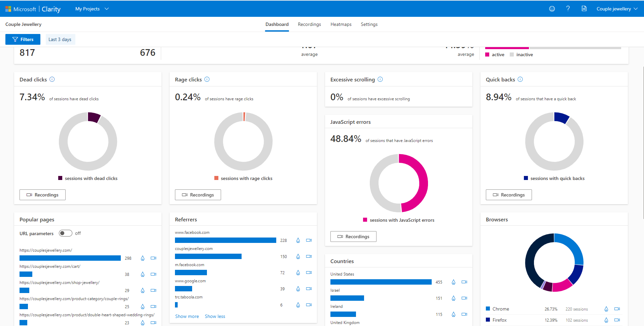Click the Quick backs info icon

520,79
